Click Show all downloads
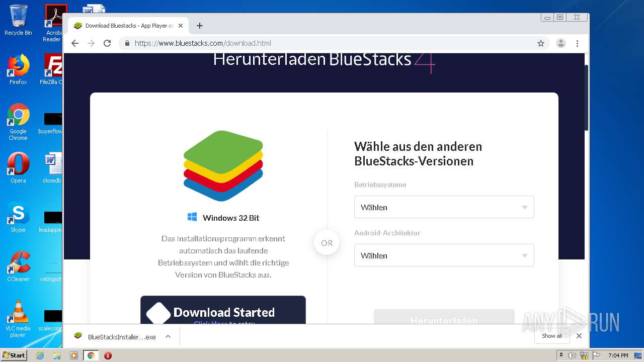Viewport: 644px width, 362px height. [552, 336]
